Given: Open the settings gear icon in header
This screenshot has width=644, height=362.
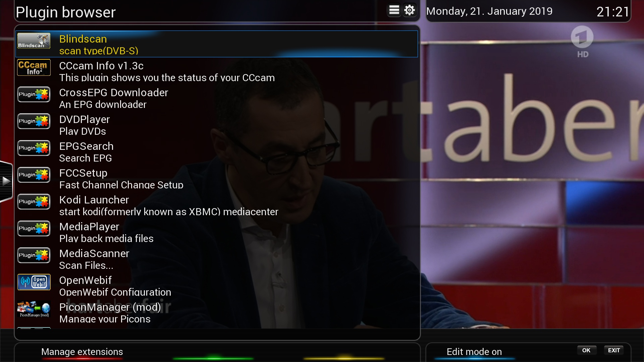Looking at the screenshot, I should pyautogui.click(x=410, y=10).
